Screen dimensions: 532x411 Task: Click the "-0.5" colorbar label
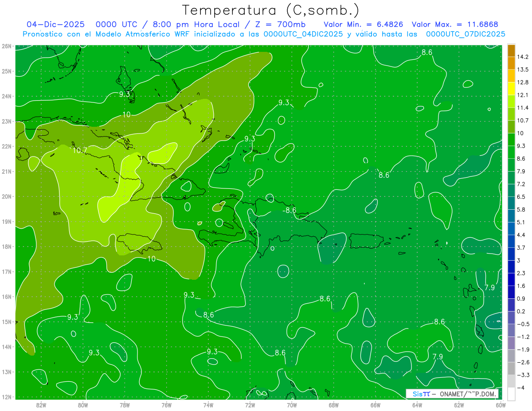pos(523,324)
